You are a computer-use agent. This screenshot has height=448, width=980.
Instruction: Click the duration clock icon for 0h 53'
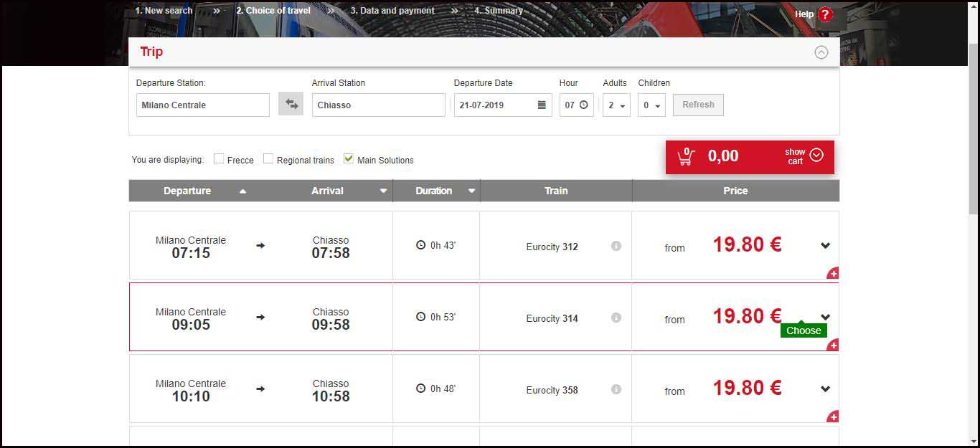click(421, 317)
